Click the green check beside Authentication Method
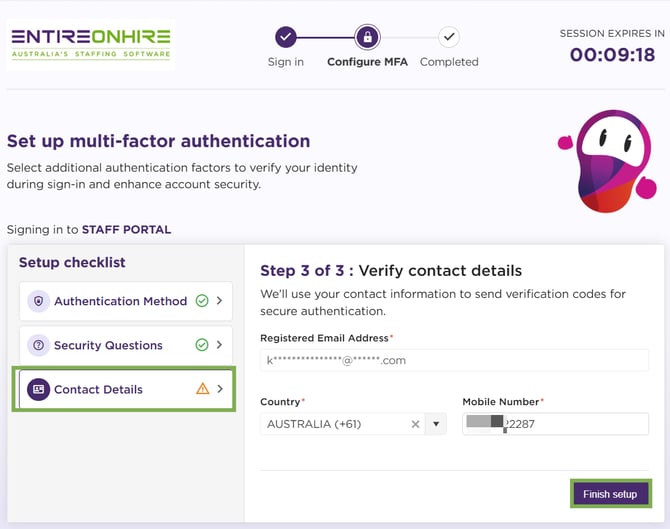Viewport: 670px width, 529px height. point(202,301)
